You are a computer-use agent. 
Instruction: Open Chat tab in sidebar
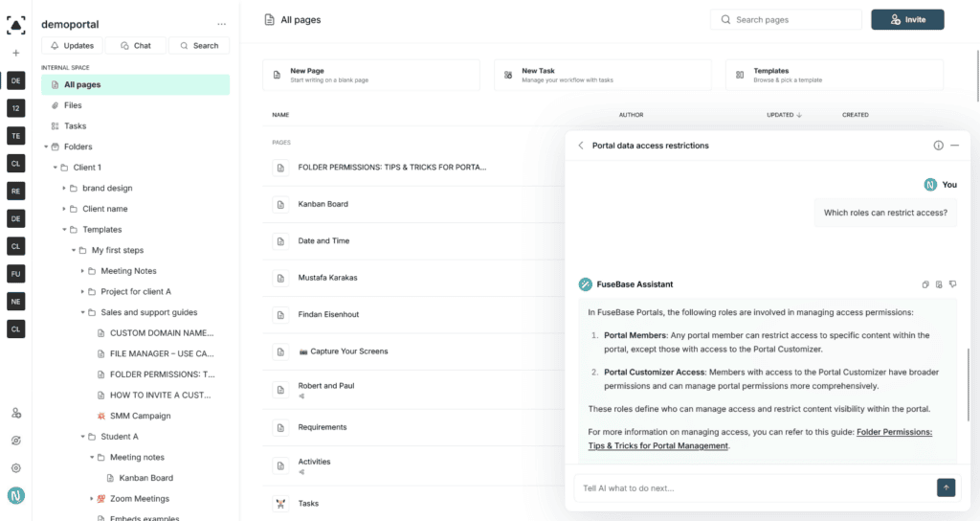tap(136, 46)
